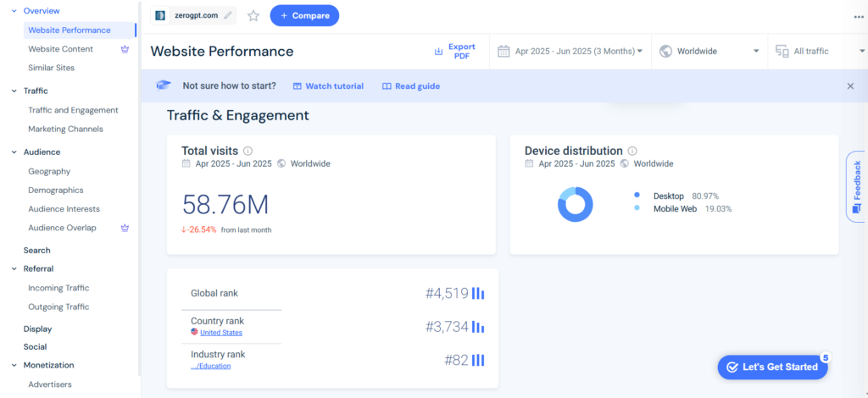Open Marketing Channels in sidebar
Screen dimensions: 868x398
pyautogui.click(x=65, y=129)
